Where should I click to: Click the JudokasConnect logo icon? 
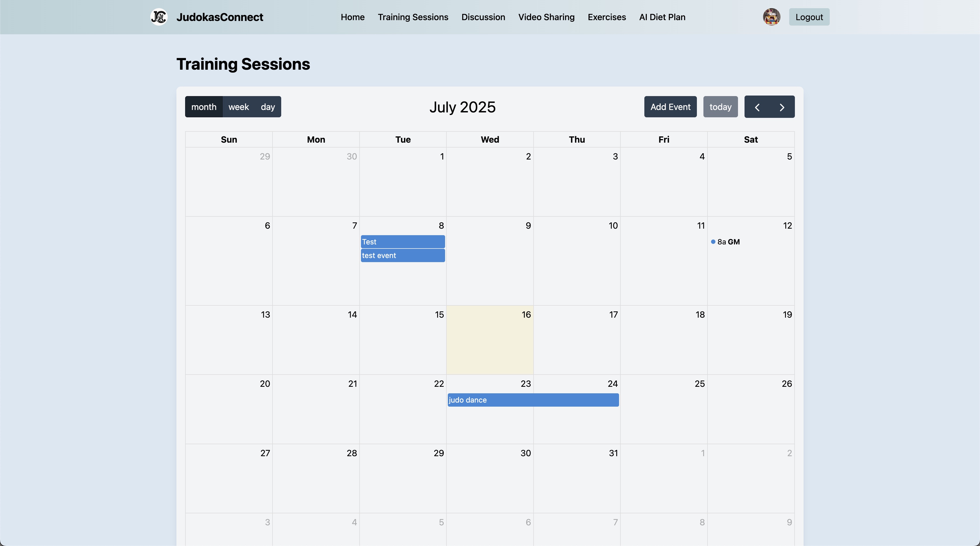pos(159,17)
